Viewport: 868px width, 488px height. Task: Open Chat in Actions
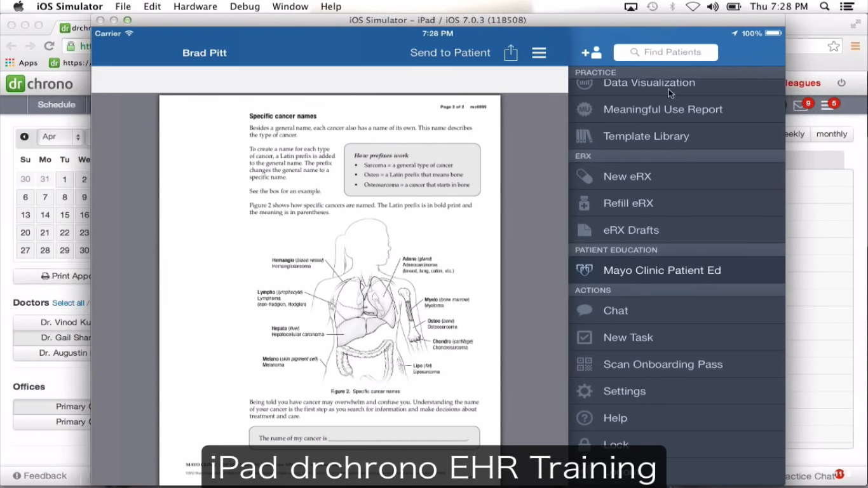[x=677, y=311]
